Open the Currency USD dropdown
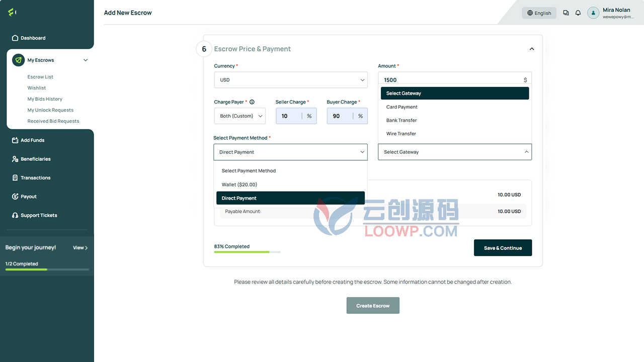Screen dimensions: 644x362 291,80
